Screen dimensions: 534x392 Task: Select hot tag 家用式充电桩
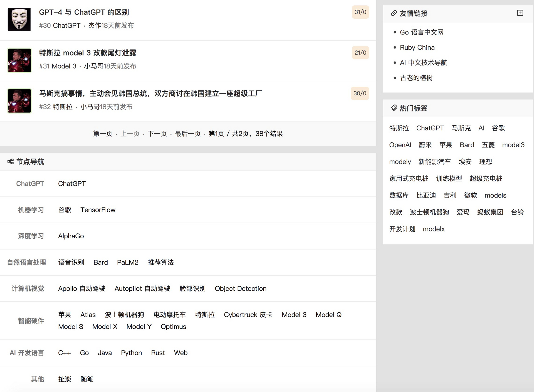[x=409, y=178]
